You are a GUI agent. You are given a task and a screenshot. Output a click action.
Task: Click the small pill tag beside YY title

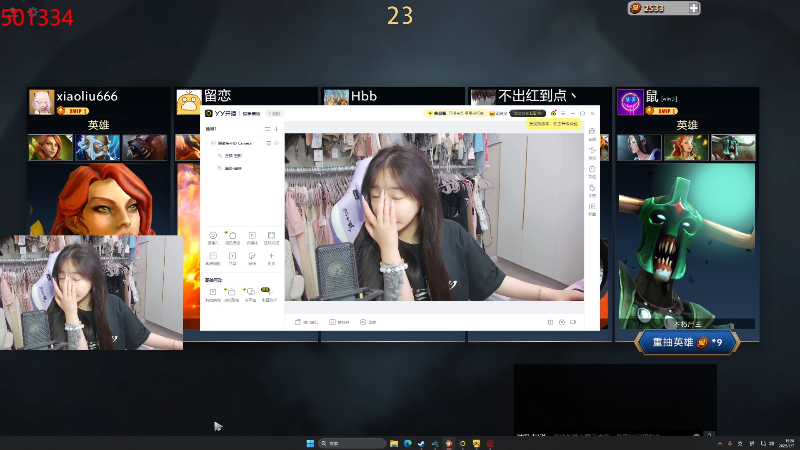[x=274, y=113]
